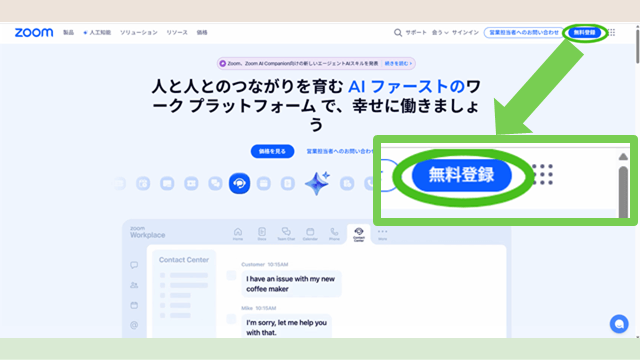Screen dimensions: 640x360
Task: Select the team chat bubbles icon in carousel
Action: 215,184
